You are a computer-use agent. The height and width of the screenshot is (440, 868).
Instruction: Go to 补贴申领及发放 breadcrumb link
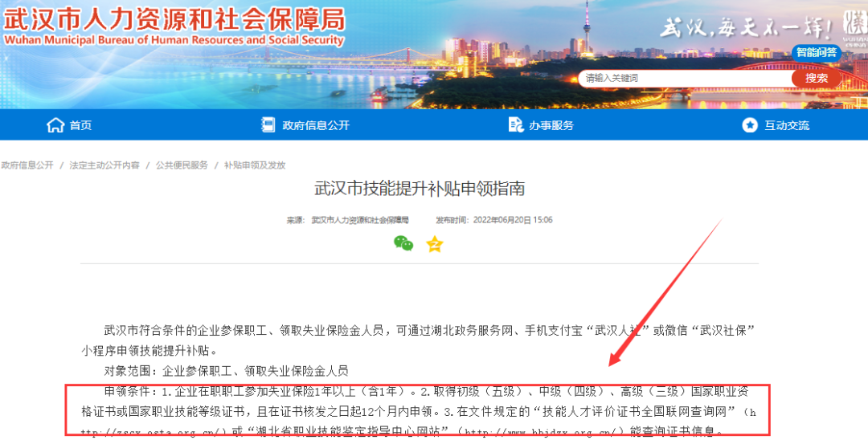[255, 165]
